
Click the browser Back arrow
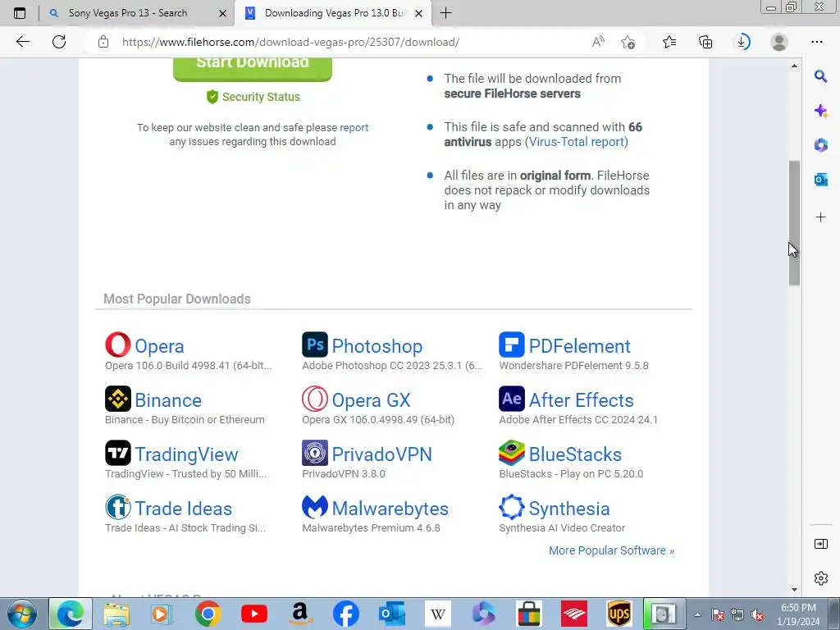coord(22,42)
